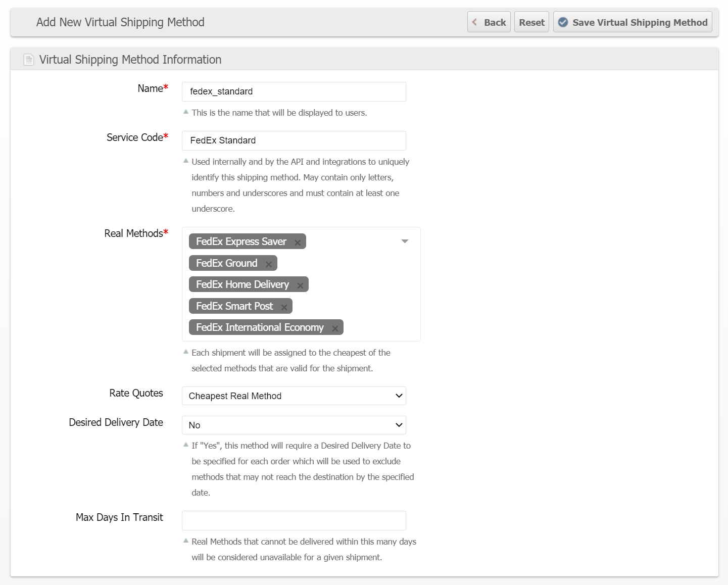Focus the Service Code input field

pos(294,140)
